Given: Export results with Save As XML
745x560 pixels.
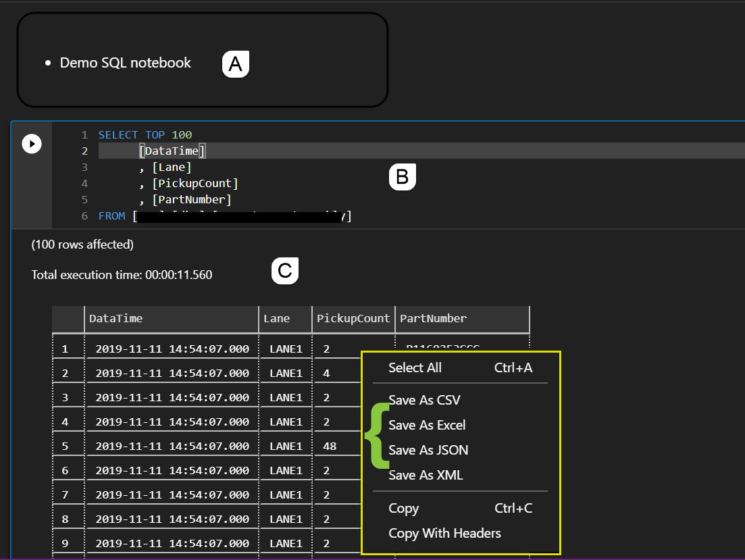Looking at the screenshot, I should 424,475.
